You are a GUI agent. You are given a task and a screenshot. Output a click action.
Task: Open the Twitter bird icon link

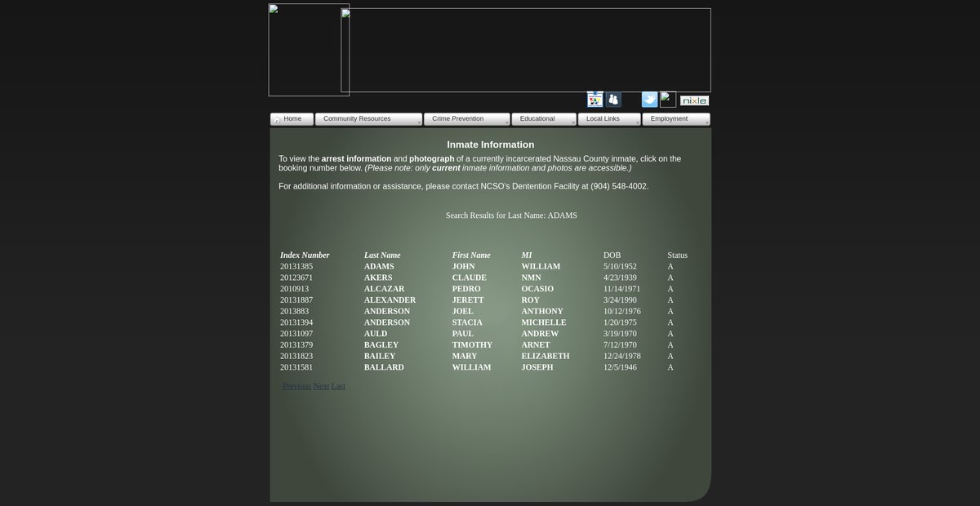coord(649,100)
